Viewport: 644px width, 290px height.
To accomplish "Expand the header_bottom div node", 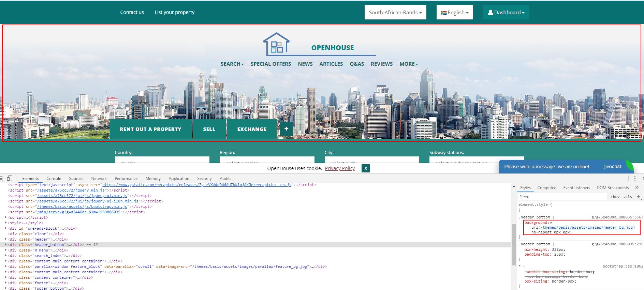I will [x=6, y=245].
